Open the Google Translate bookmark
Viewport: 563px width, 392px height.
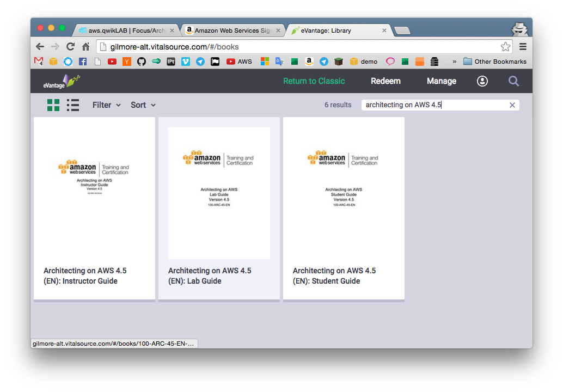(x=279, y=62)
